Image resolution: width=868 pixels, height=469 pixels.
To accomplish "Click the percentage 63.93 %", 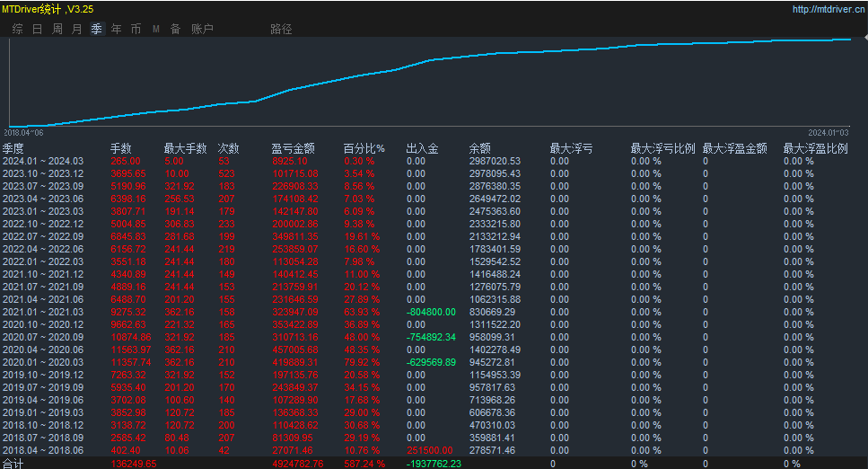I will point(362,312).
